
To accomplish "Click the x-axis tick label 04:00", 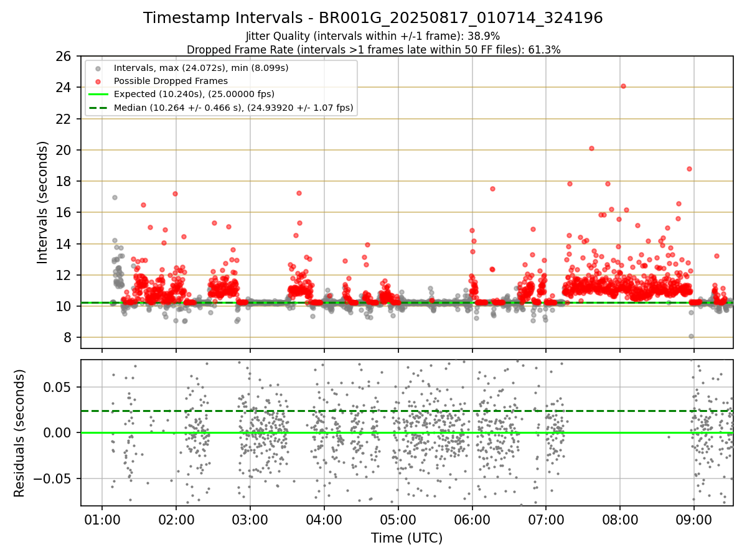I will click(x=324, y=520).
